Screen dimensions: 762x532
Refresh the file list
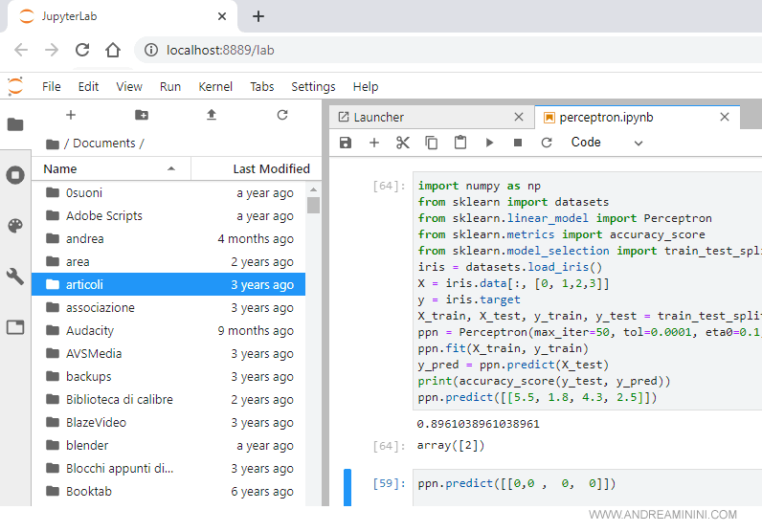point(282,115)
